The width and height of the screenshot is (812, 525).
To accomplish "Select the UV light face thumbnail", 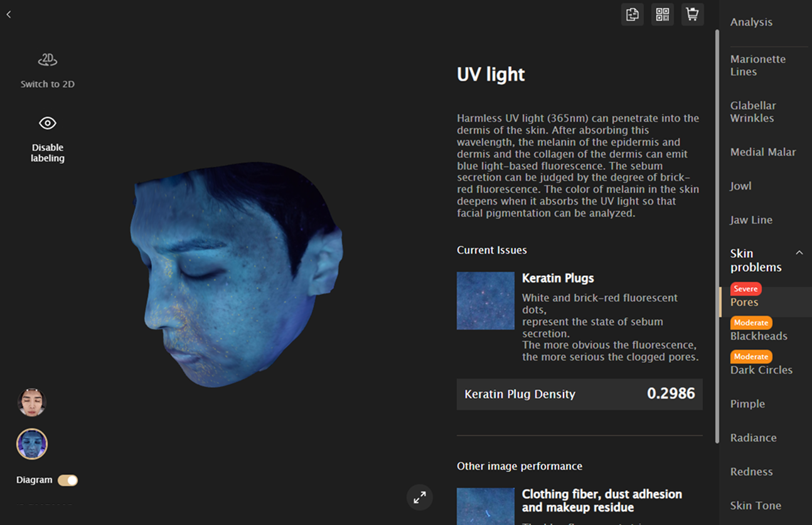I will pos(32,444).
